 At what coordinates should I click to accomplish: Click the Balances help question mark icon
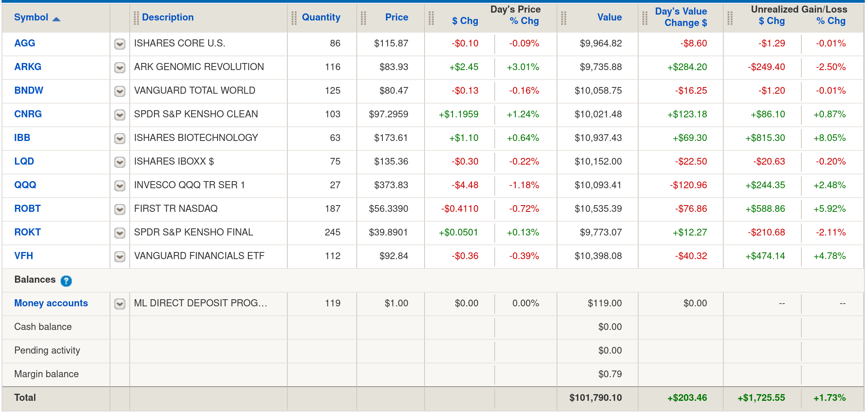tap(66, 281)
